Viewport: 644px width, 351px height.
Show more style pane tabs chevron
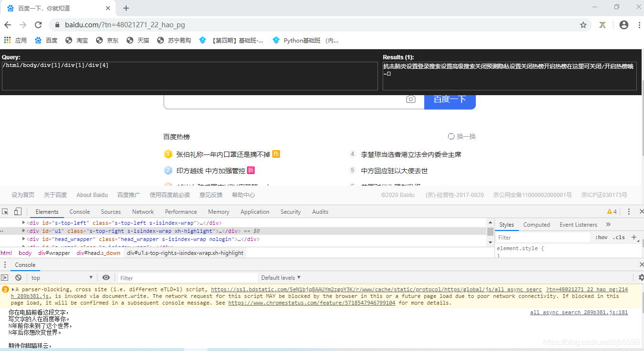tap(608, 224)
